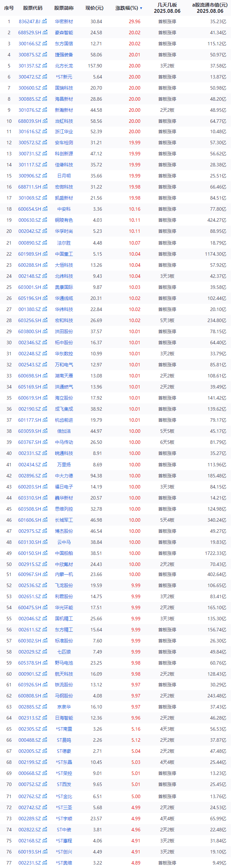This screenshot has height=868, width=231.
Task: Select the 5天4板 cell for 长城军工
Action: (167, 520)
